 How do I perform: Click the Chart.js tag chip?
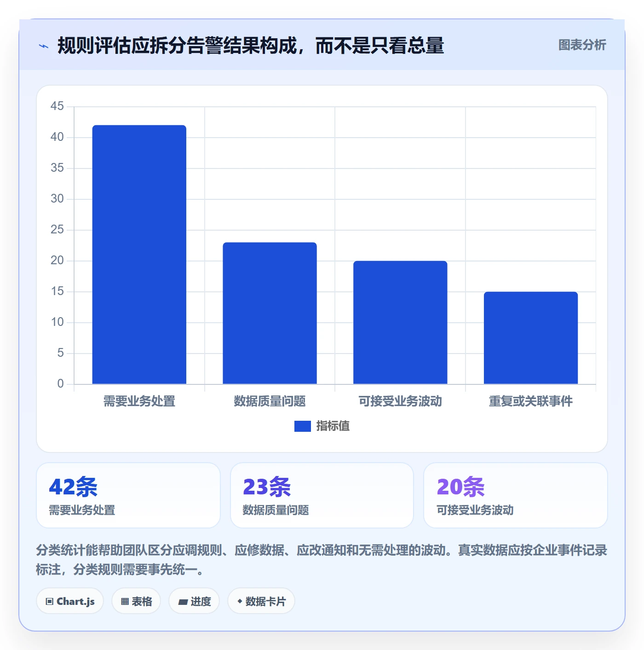point(70,601)
